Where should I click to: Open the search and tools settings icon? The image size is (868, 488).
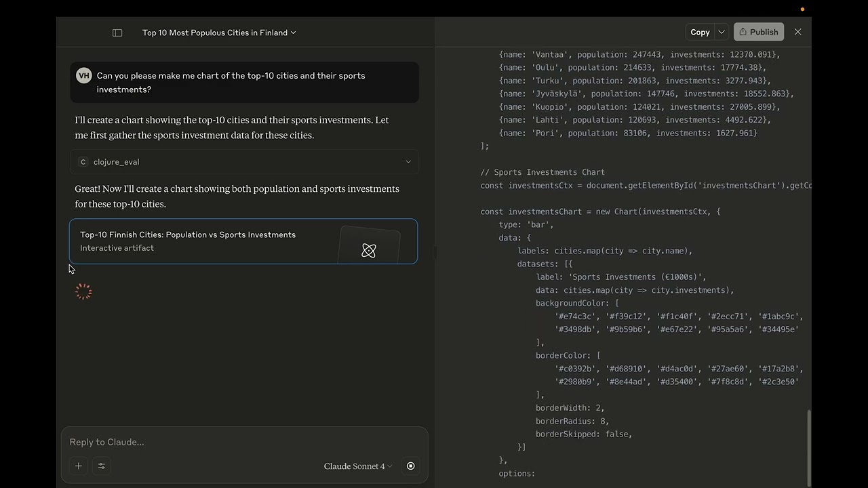click(102, 466)
